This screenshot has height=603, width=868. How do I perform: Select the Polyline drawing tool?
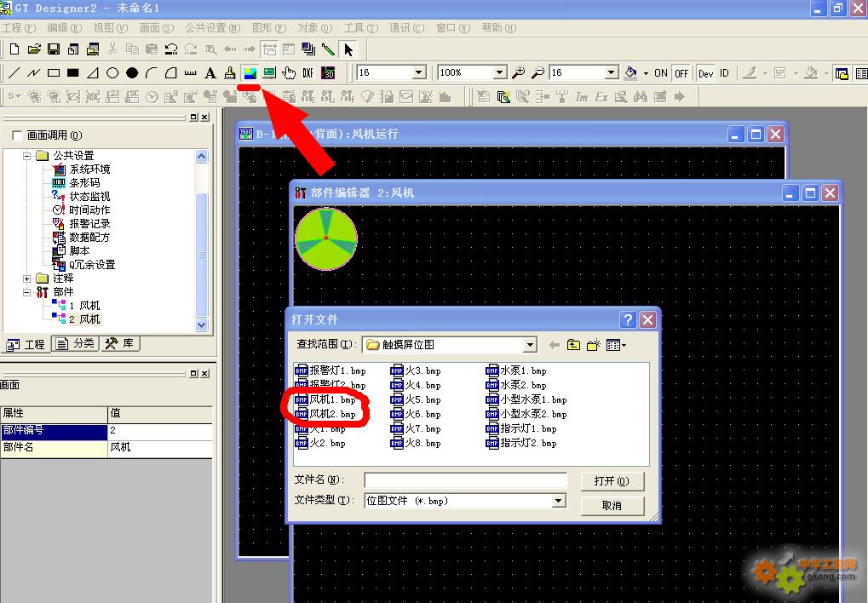tap(34, 72)
